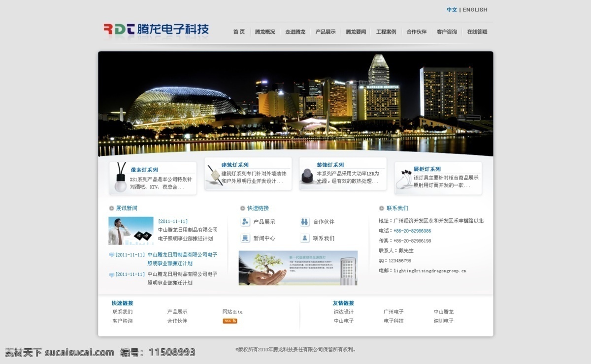
Task: Click the person icon beside 联系我们 in quick links panel
Action: pos(305,238)
